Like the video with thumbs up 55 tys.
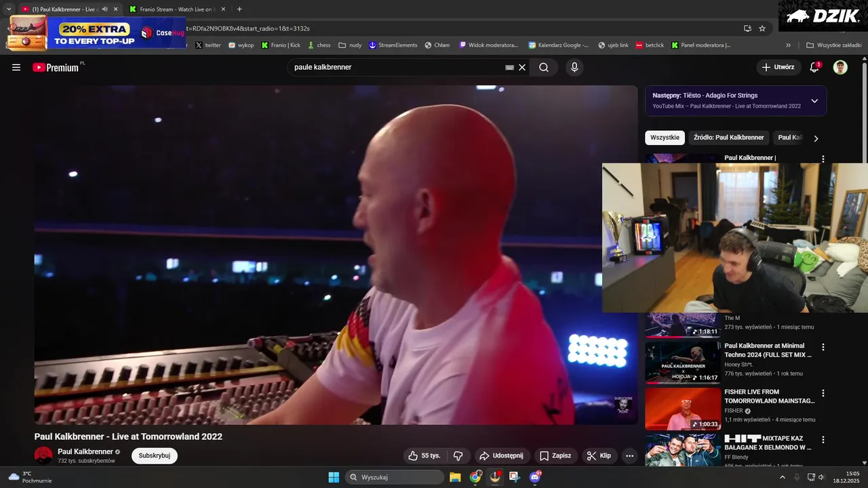The height and width of the screenshot is (488, 868). coord(425,455)
